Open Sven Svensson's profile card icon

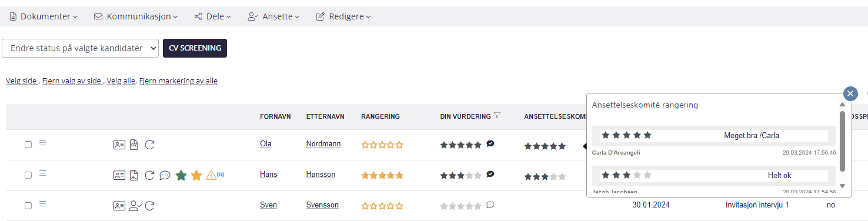pyautogui.click(x=119, y=206)
